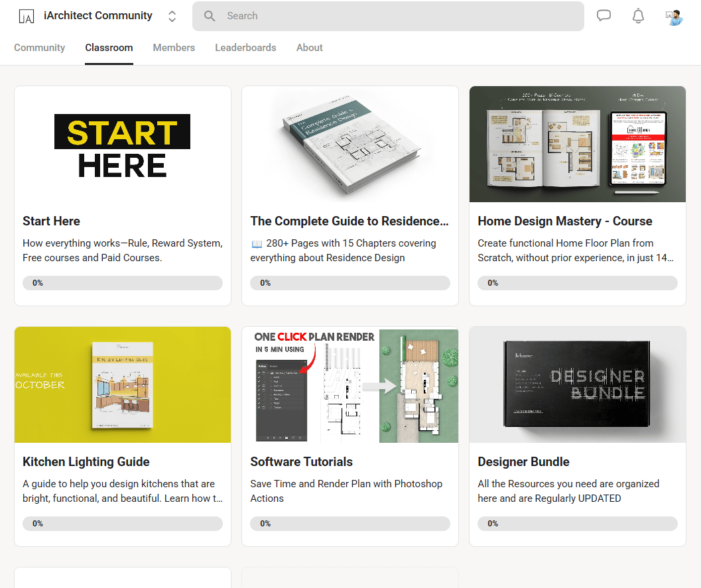Open the One Click Plan Render thumbnail
Screen dimensions: 701x588
pyautogui.click(x=350, y=385)
